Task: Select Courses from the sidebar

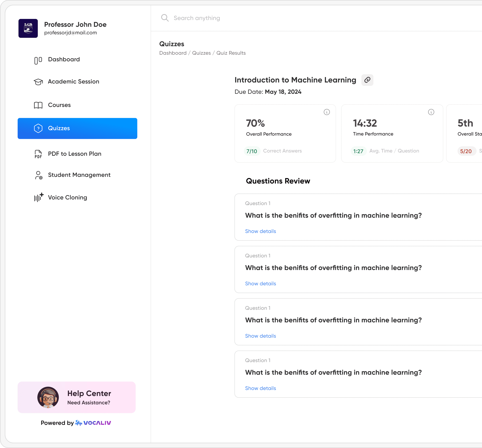Action: point(59,105)
